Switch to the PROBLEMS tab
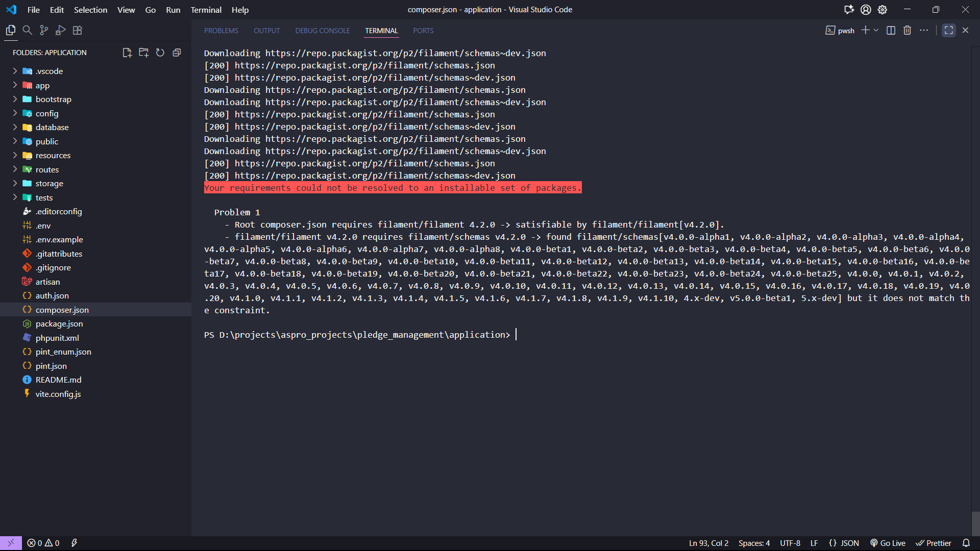Viewport: 980px width, 551px height. pyautogui.click(x=221, y=31)
